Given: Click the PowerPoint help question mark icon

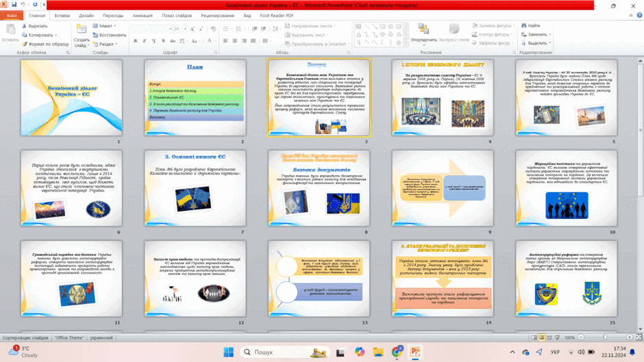Looking at the screenshot, I should tap(639, 15).
